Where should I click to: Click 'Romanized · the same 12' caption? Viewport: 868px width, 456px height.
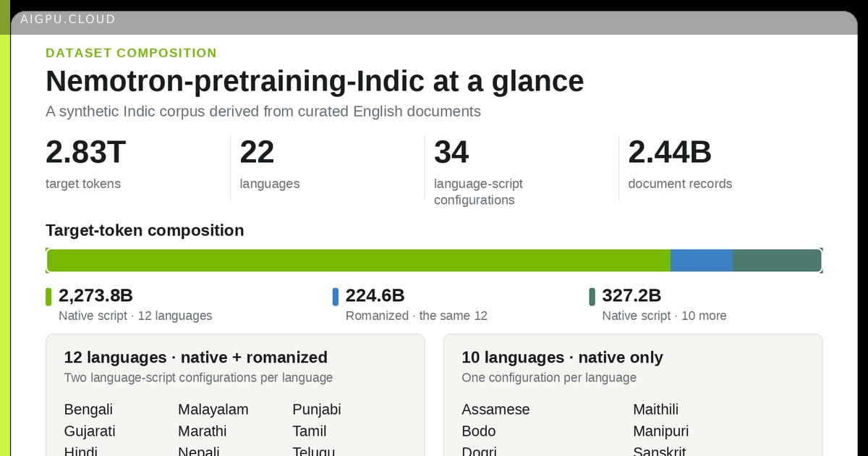(x=417, y=316)
